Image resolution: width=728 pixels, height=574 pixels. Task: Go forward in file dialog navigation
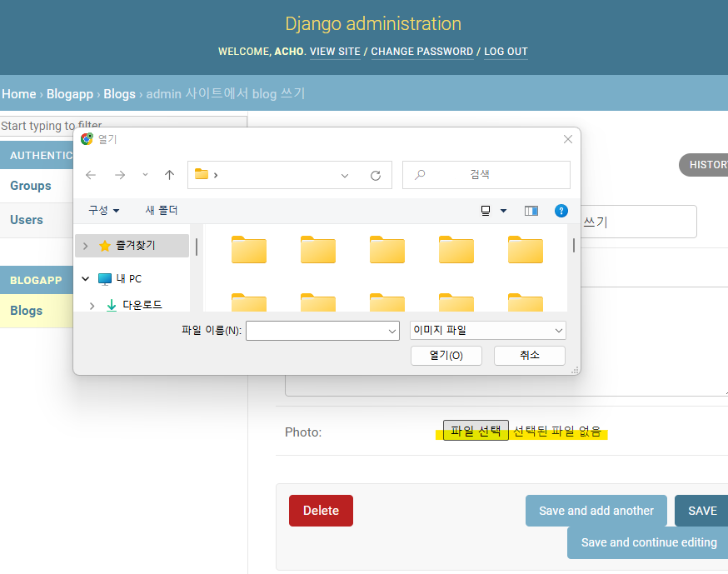pyautogui.click(x=120, y=175)
